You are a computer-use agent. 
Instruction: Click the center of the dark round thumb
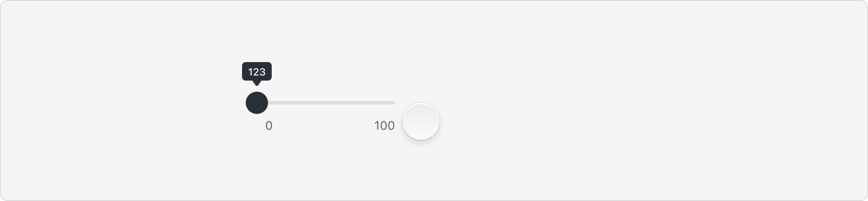(x=256, y=103)
